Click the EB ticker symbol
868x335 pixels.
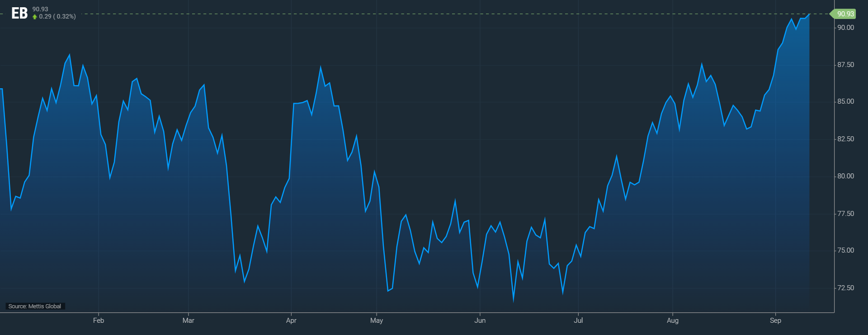[19, 13]
